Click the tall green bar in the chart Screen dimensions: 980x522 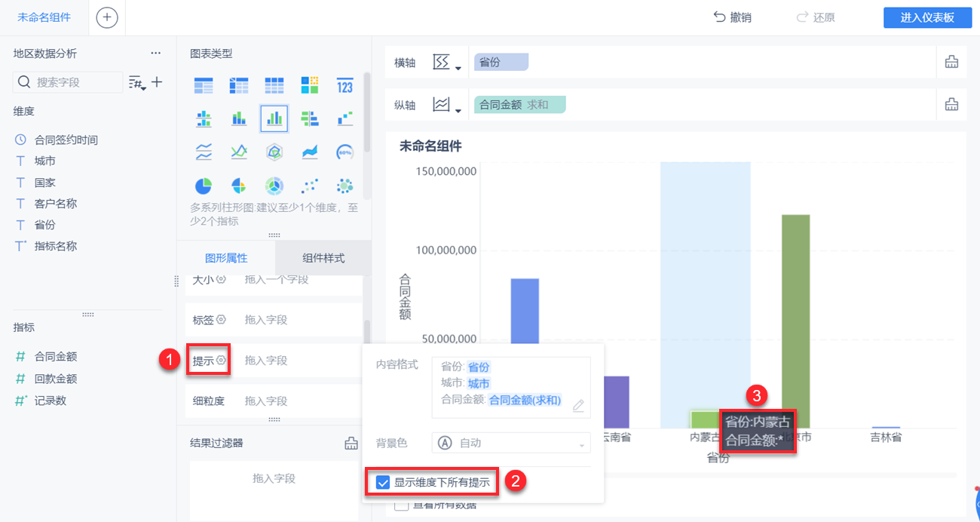pyautogui.click(x=795, y=321)
